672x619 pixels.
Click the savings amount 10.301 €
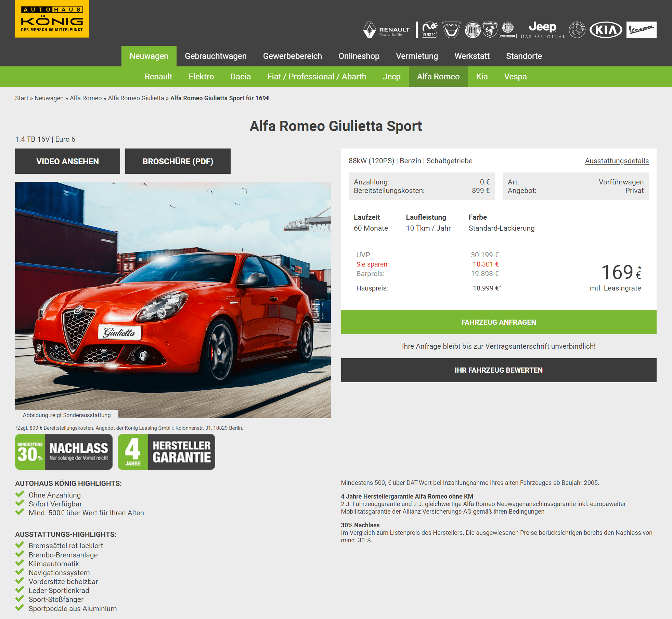[486, 264]
